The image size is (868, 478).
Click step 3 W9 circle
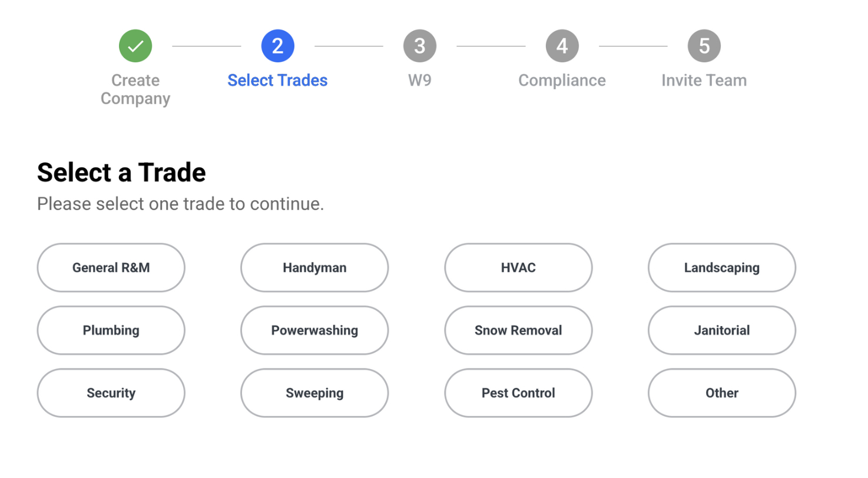(x=419, y=45)
